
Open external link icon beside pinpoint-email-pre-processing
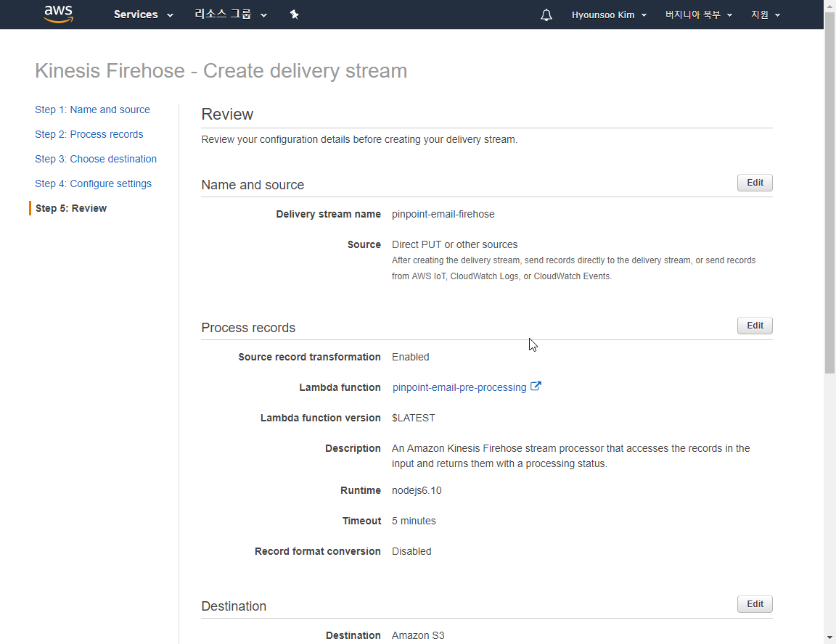click(x=536, y=387)
